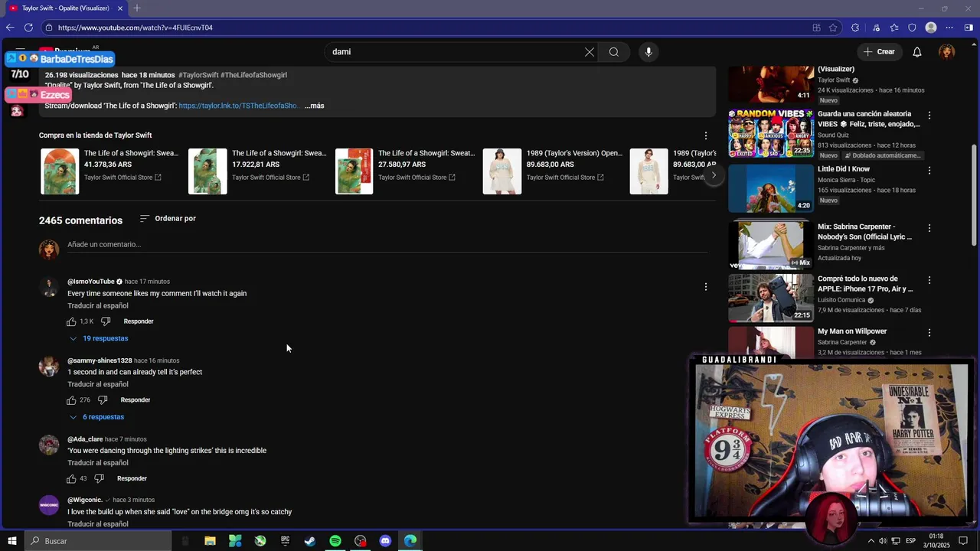Open Epic Games Launcher from taskbar
The width and height of the screenshot is (980, 551).
285,541
